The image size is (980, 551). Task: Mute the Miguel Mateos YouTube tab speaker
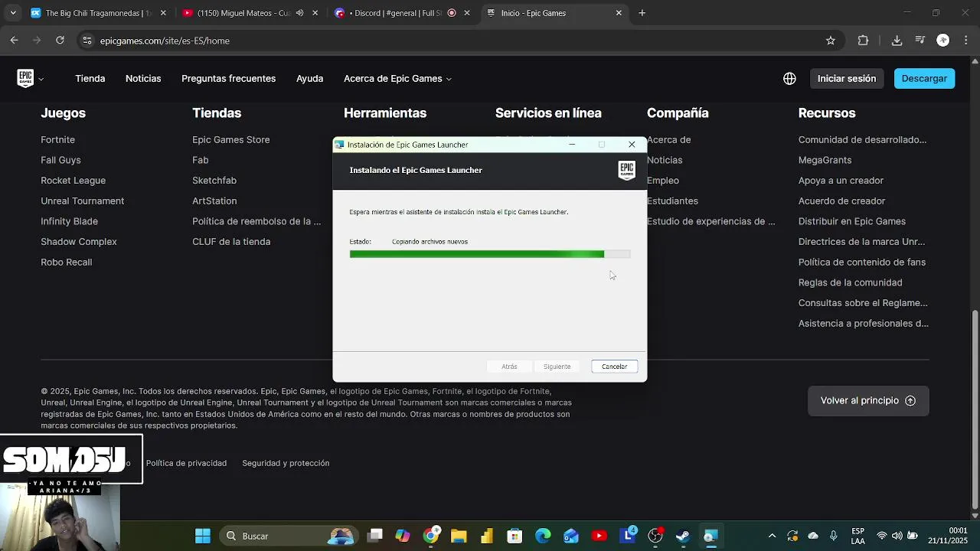pos(300,13)
